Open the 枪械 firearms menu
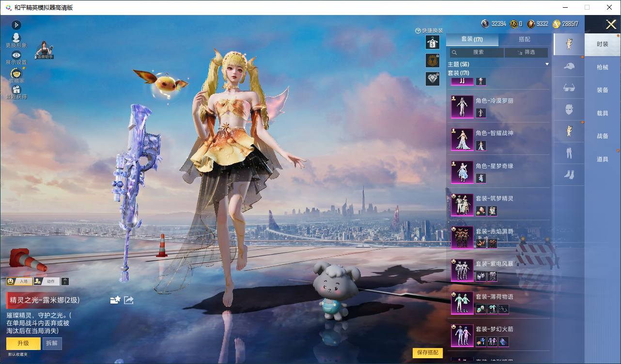Screen dimensions: 621x364 602,67
